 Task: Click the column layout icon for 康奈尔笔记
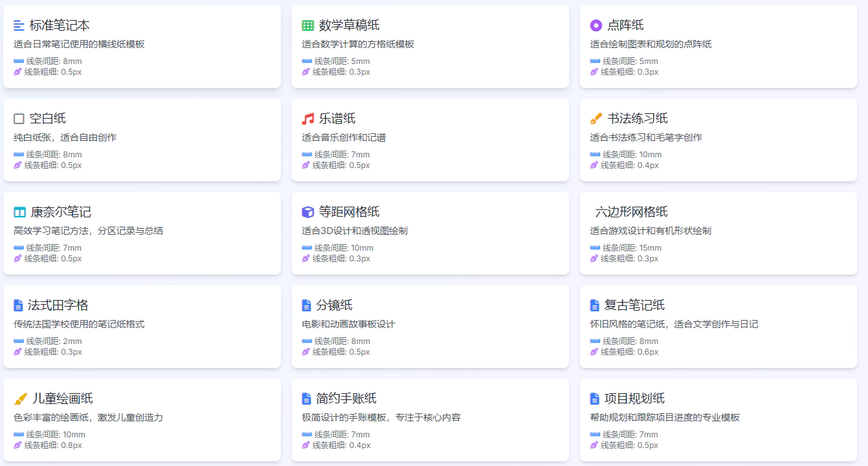pos(19,212)
